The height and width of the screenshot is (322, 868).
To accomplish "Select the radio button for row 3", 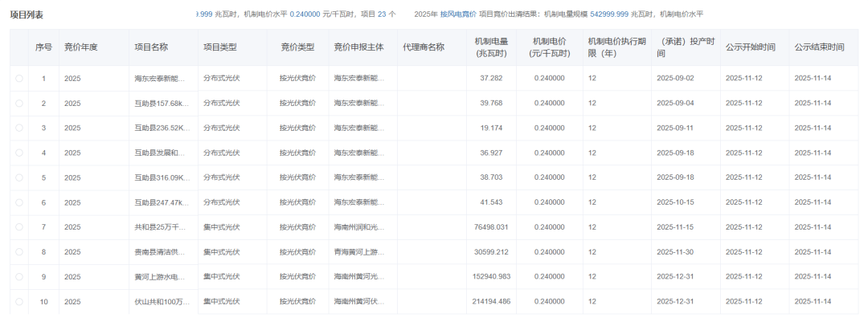I will coord(19,128).
